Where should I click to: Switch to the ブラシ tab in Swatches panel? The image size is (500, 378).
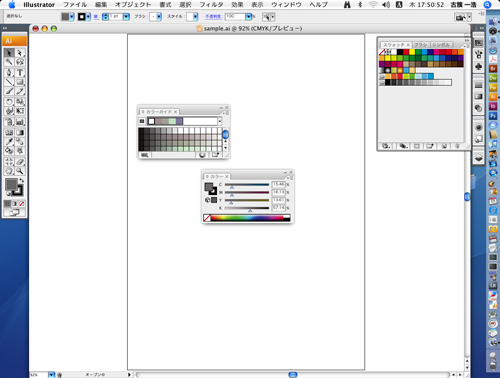[421, 45]
